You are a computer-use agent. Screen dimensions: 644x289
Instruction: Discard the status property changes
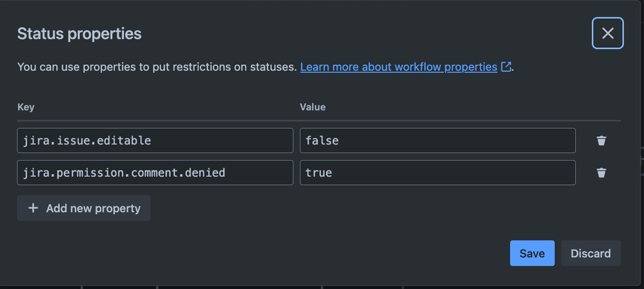pos(590,254)
